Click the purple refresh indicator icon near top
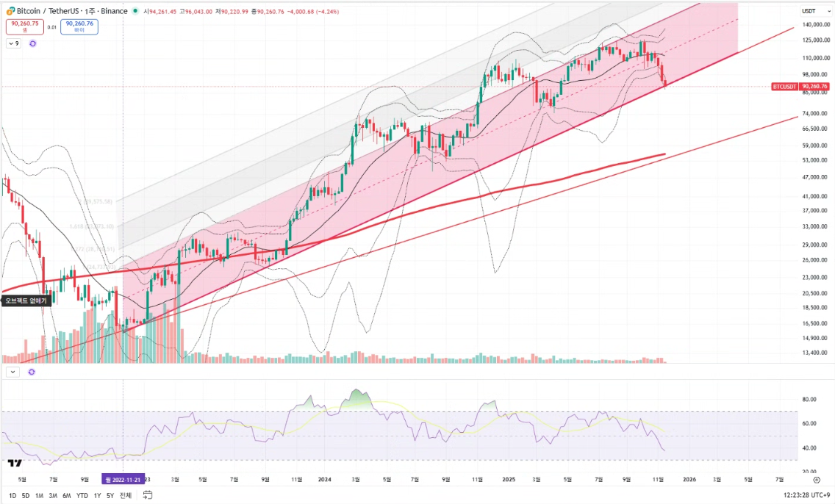 click(x=33, y=43)
